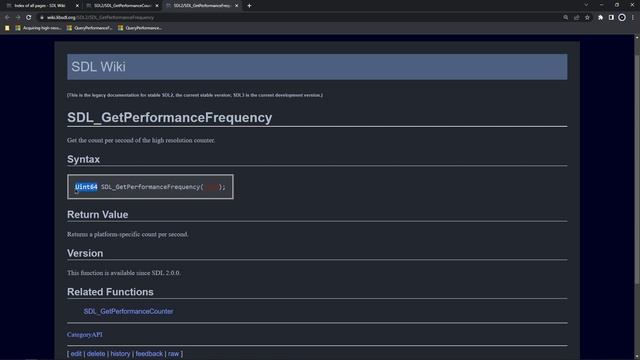Screen dimensions: 640x360
Task: Restore down the browser window
Action: coord(617,5)
